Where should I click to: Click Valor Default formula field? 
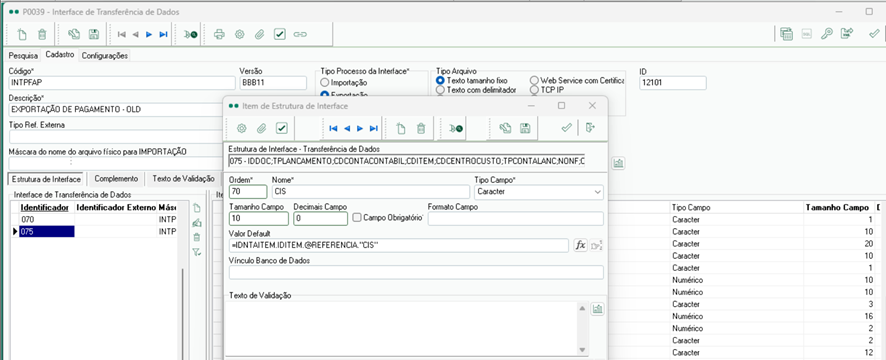click(x=399, y=245)
